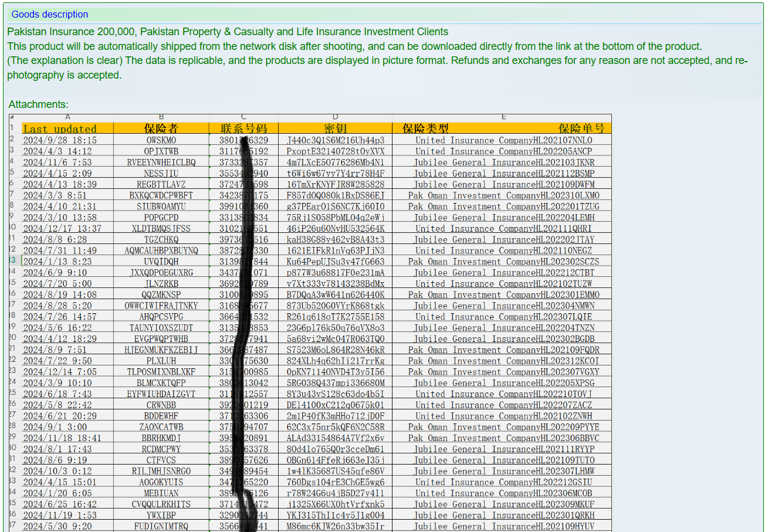Viewport: 768px width, 532px height.
Task: Select column C header in spreadsheet
Action: (243, 117)
